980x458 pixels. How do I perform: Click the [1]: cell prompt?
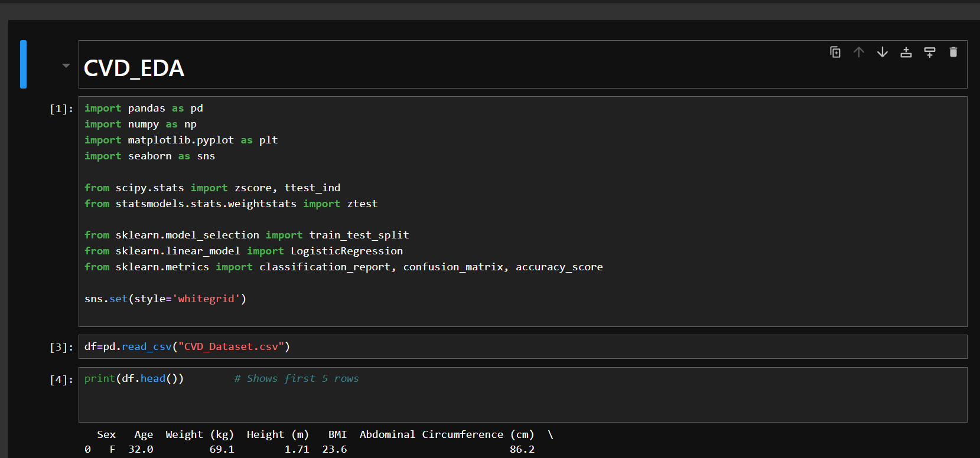click(61, 109)
